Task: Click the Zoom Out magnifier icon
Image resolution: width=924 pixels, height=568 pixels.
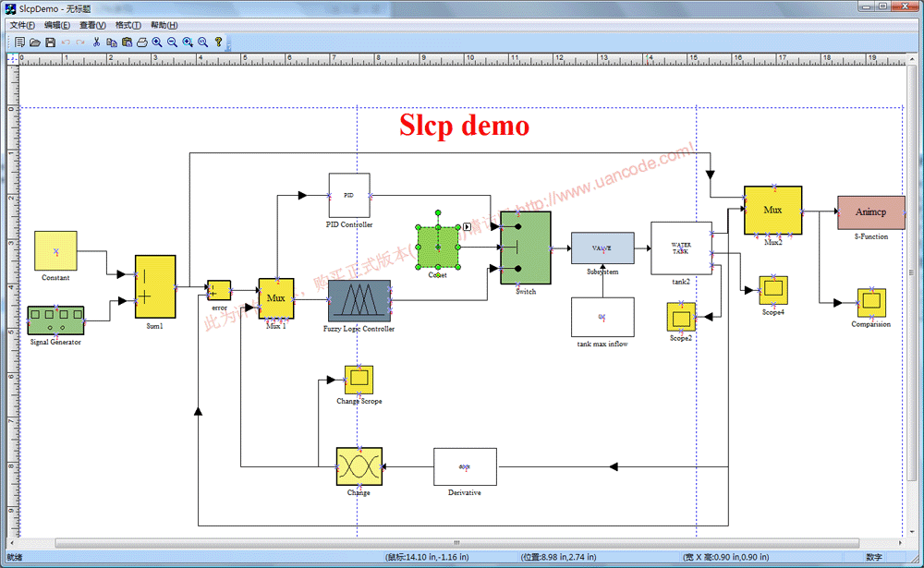Action: [172, 42]
